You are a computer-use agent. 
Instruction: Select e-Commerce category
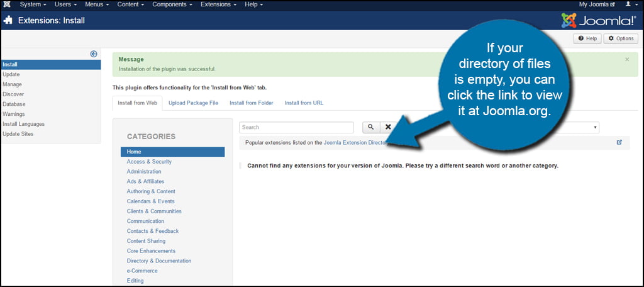coord(142,271)
